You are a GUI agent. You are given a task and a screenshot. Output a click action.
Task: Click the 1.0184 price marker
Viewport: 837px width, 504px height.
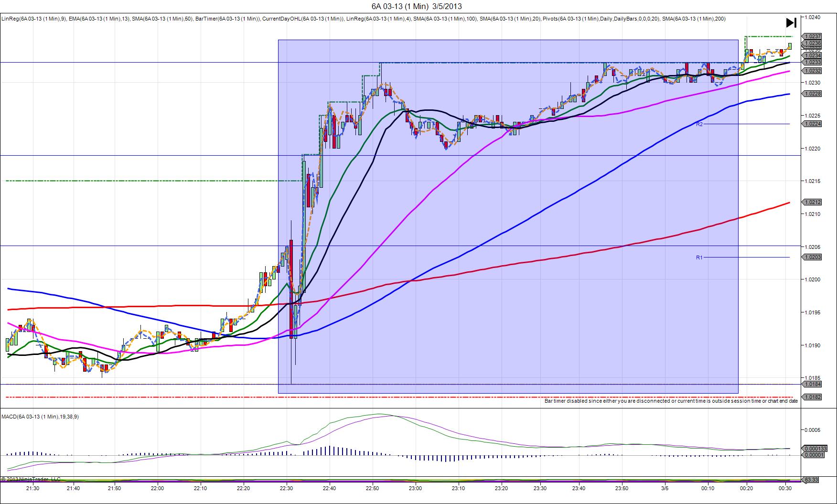coord(813,384)
